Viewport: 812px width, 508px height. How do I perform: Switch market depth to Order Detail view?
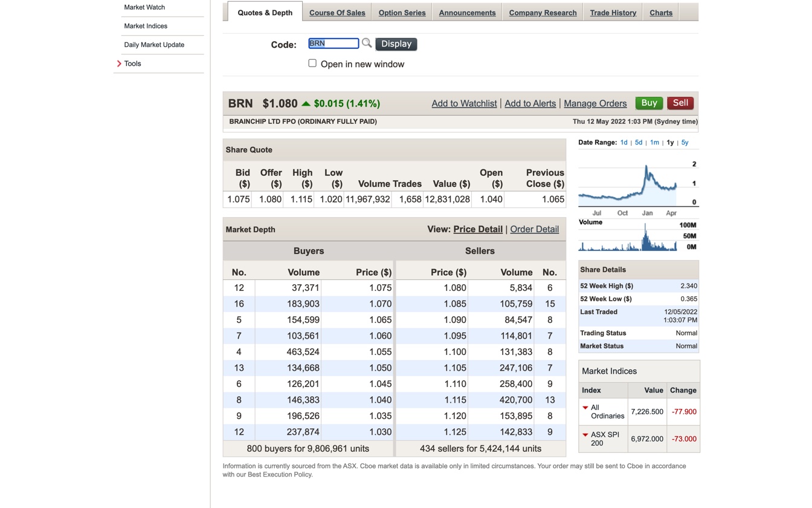pyautogui.click(x=534, y=229)
